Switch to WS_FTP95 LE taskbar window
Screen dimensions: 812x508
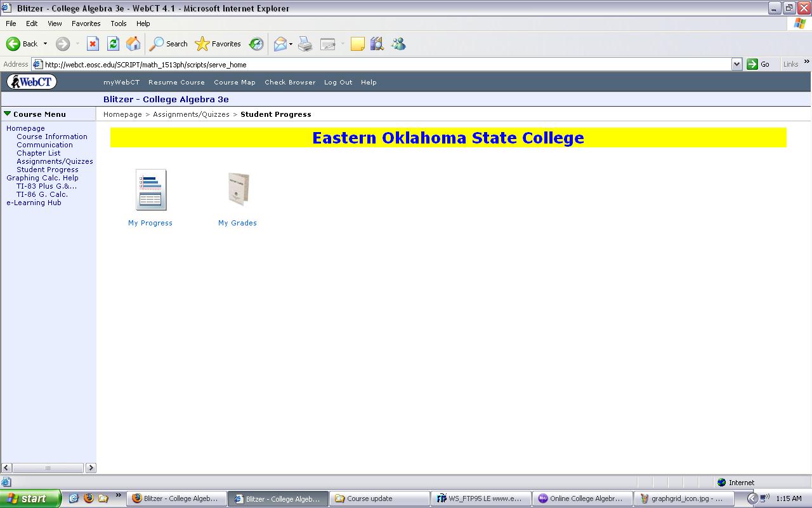[482, 498]
